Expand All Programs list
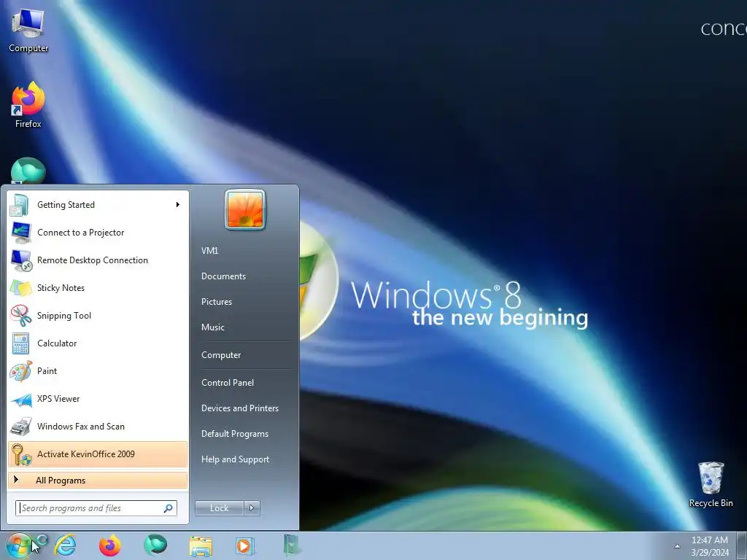Image resolution: width=747 pixels, height=560 pixels. click(98, 481)
